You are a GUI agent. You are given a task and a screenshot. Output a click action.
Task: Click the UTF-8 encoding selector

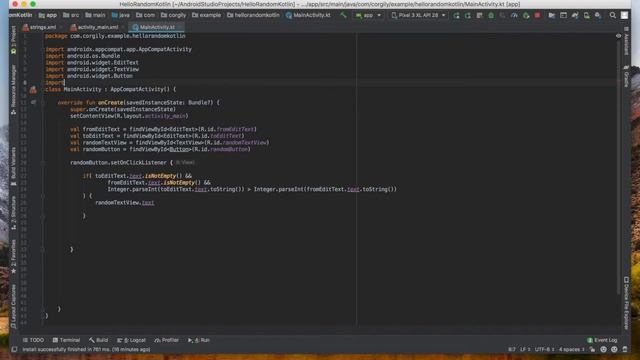pos(544,350)
